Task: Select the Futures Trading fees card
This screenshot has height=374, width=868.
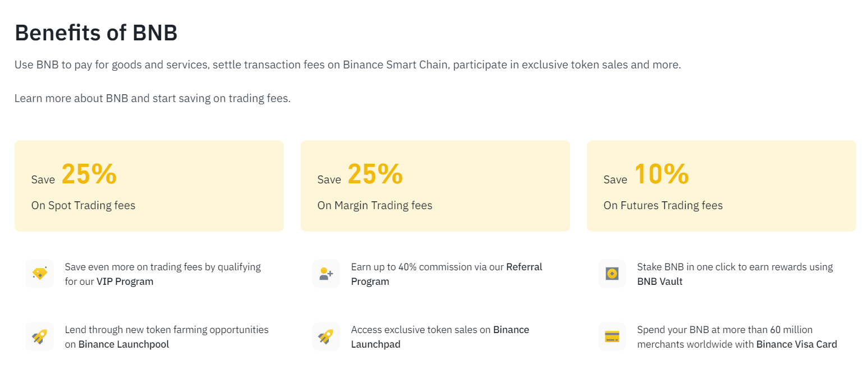Action: pos(722,186)
